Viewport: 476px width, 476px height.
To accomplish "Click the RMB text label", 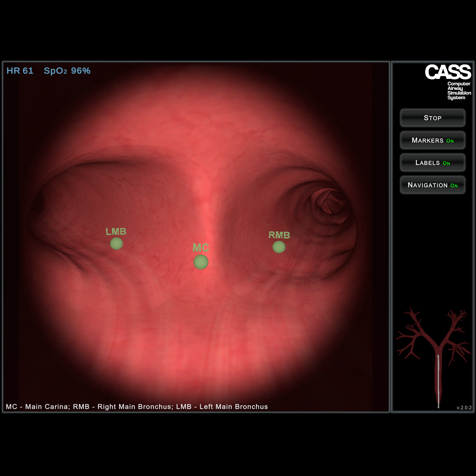I will click(279, 235).
